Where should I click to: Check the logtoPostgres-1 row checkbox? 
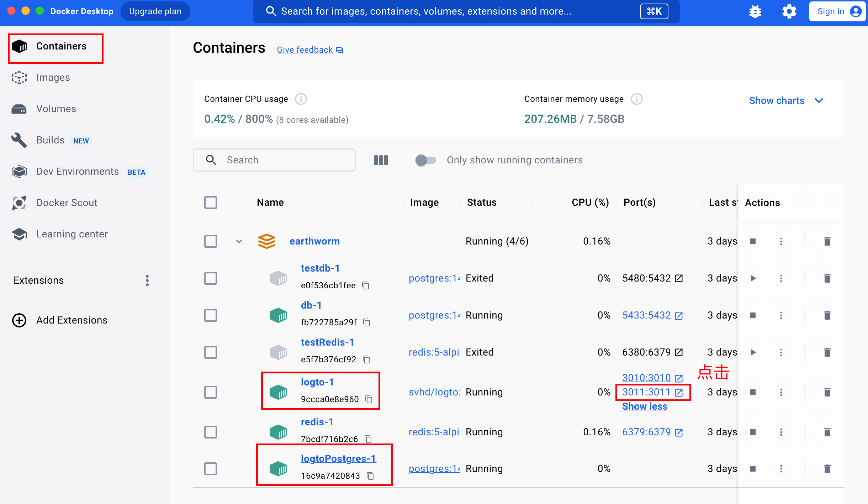211,469
